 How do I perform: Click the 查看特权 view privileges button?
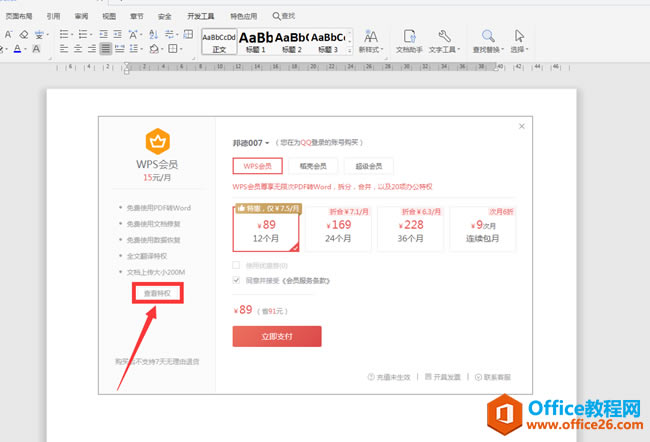click(158, 293)
